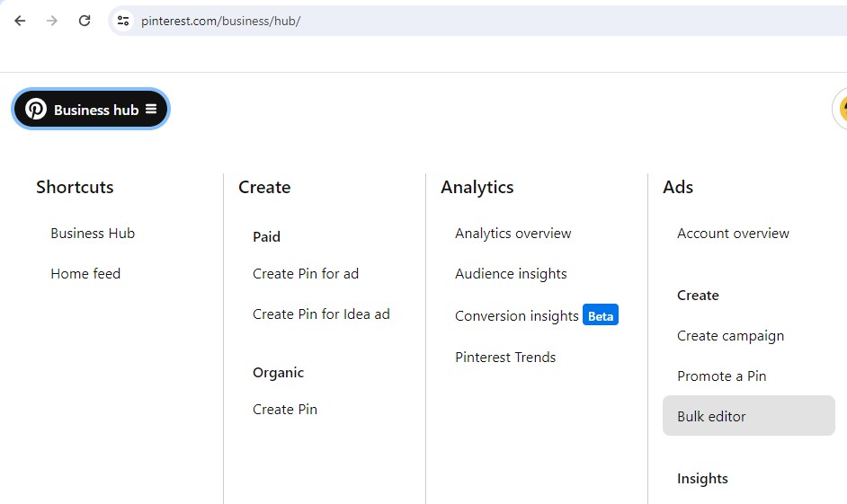Collapse the Business hub hamburger menu
The width and height of the screenshot is (847, 504).
tap(151, 109)
